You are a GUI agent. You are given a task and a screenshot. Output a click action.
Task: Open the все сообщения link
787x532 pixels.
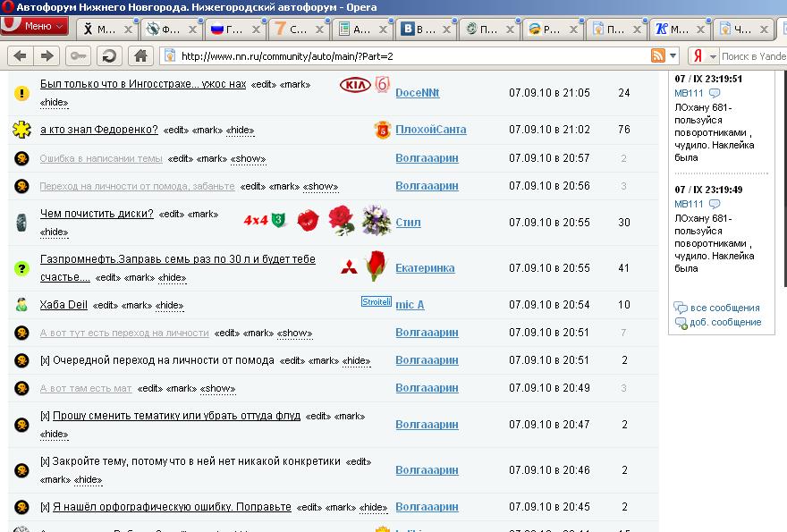[724, 308]
